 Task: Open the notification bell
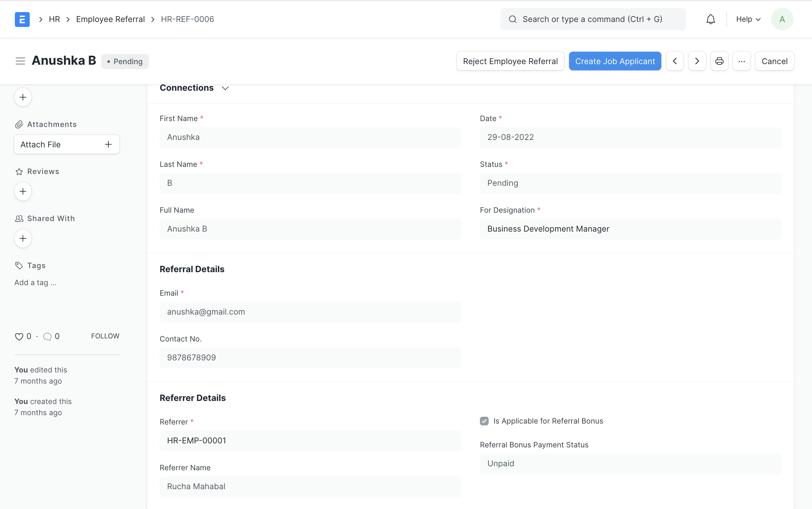[x=710, y=19]
